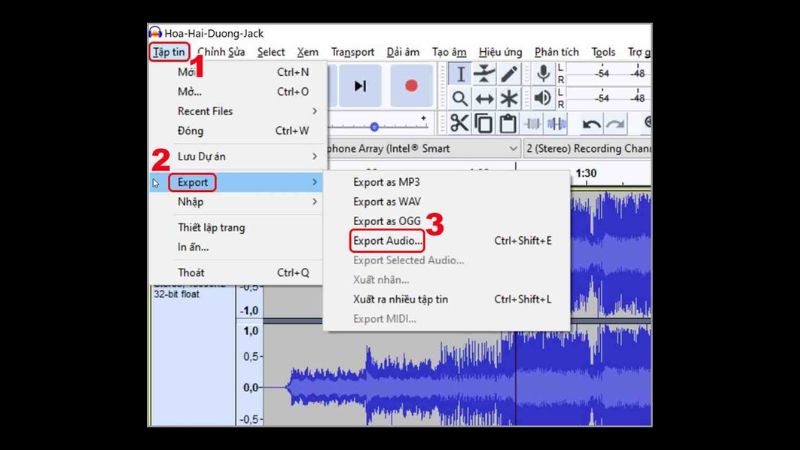Click the Redo arrow icon
Screen dimensions: 800x450
coord(615,124)
